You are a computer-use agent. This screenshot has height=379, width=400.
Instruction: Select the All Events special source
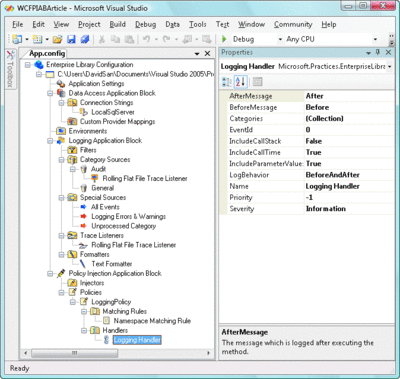(x=105, y=207)
